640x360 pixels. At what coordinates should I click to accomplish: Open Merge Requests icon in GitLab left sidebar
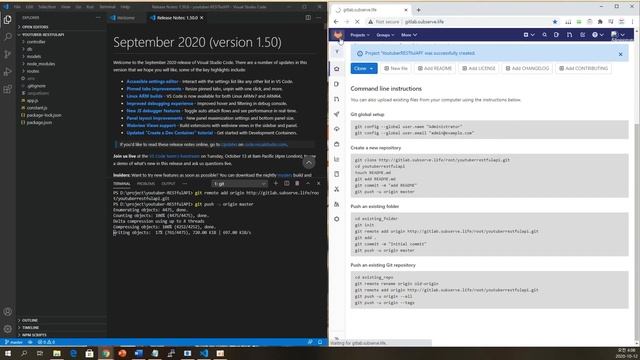(337, 99)
